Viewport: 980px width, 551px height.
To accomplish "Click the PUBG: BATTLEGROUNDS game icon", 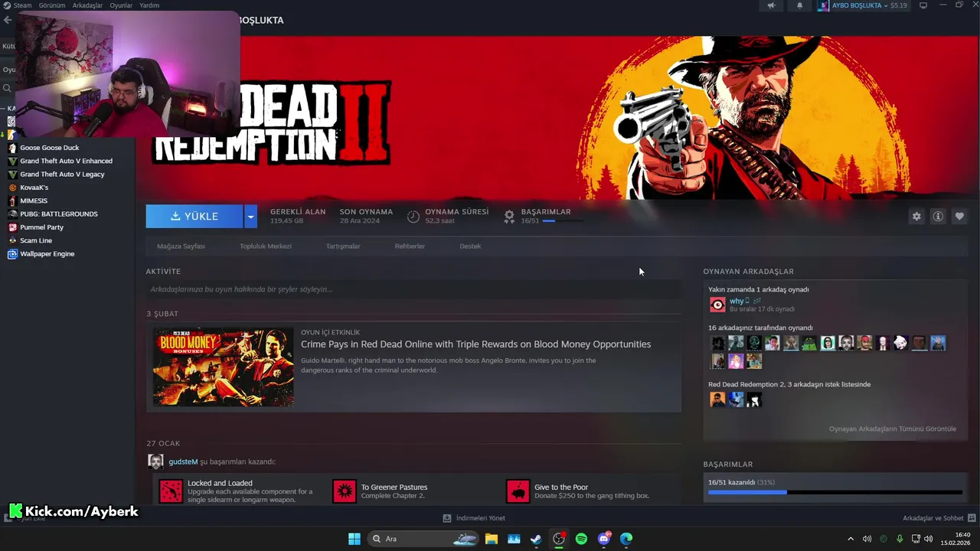I will tap(12, 214).
